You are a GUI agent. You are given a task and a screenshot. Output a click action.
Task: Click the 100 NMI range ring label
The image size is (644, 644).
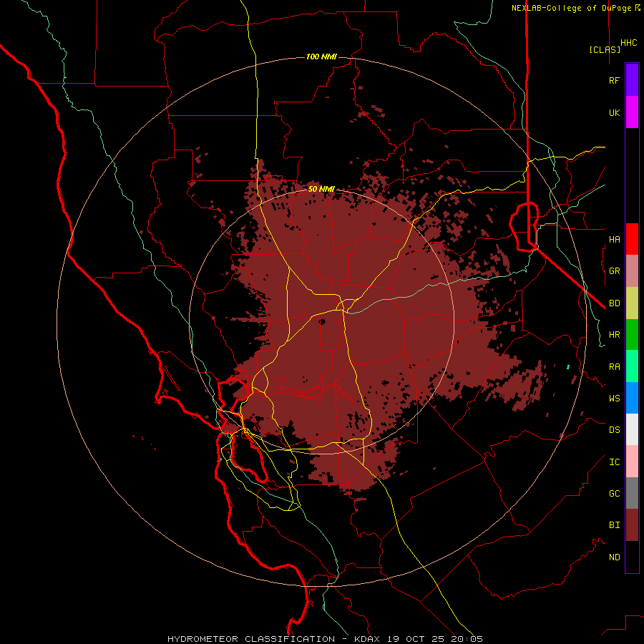click(x=321, y=57)
